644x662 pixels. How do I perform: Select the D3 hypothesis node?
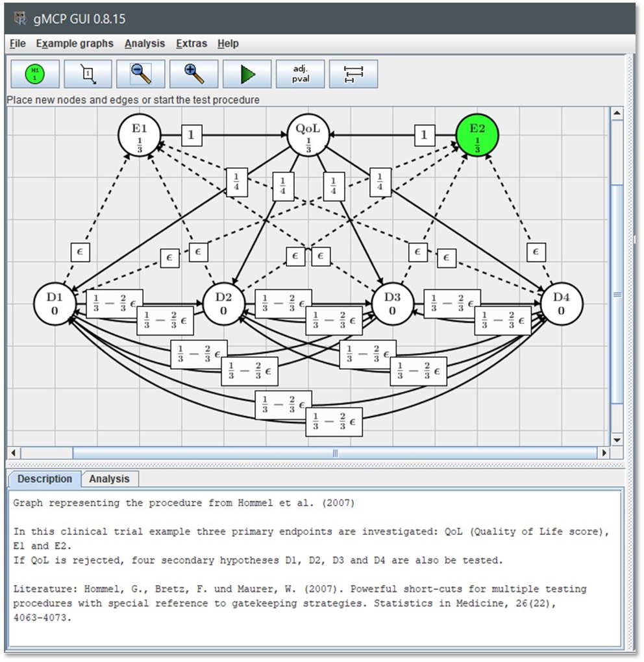tap(393, 304)
